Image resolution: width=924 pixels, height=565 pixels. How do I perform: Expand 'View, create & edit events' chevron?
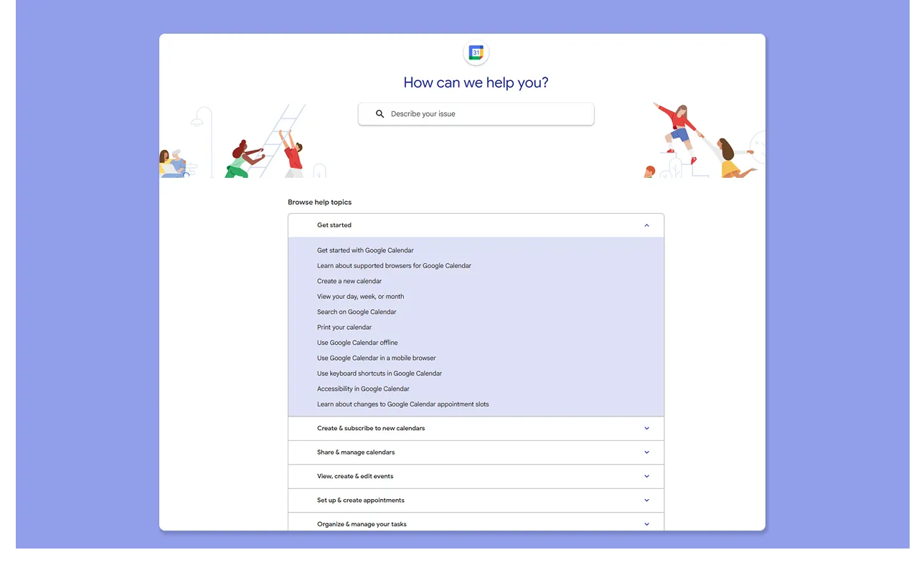(x=646, y=477)
